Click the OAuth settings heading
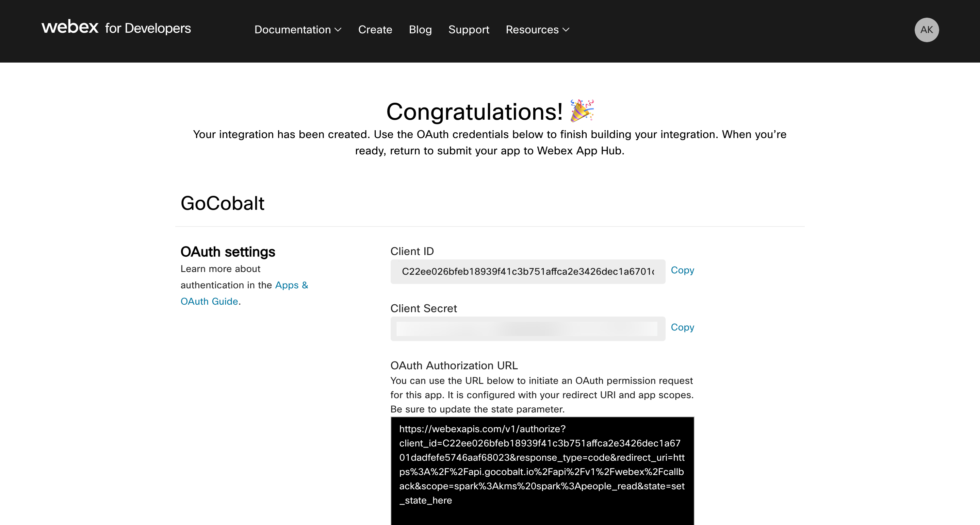This screenshot has width=980, height=525. (x=228, y=252)
